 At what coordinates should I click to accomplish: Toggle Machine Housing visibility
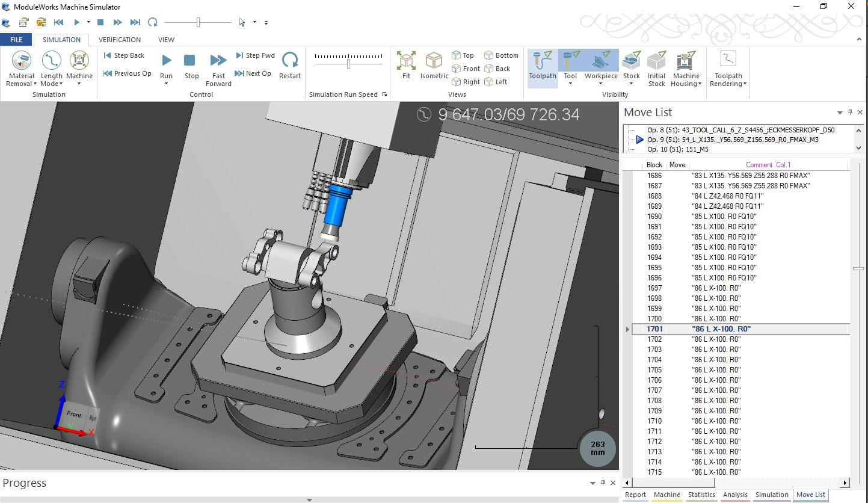(x=686, y=66)
